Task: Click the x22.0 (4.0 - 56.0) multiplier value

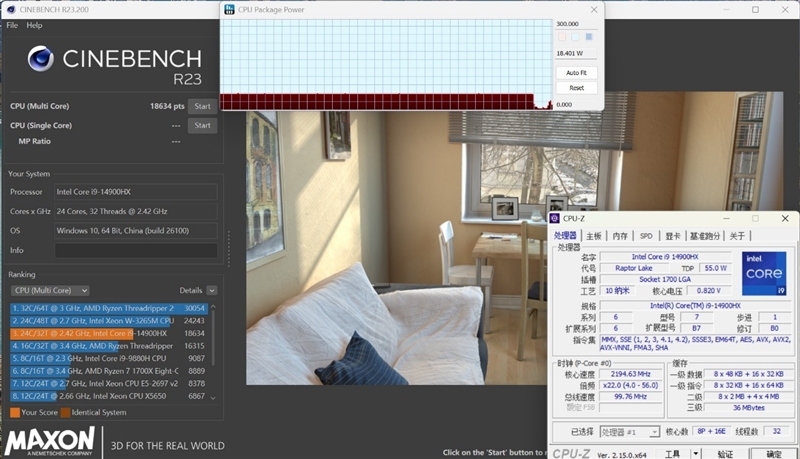Action: [631, 386]
